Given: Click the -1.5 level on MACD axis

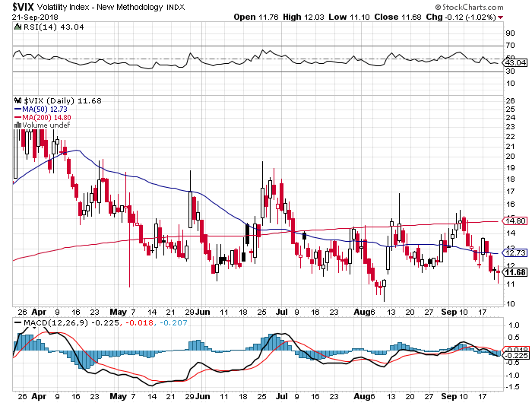Looking at the screenshot, I should tap(513, 387).
